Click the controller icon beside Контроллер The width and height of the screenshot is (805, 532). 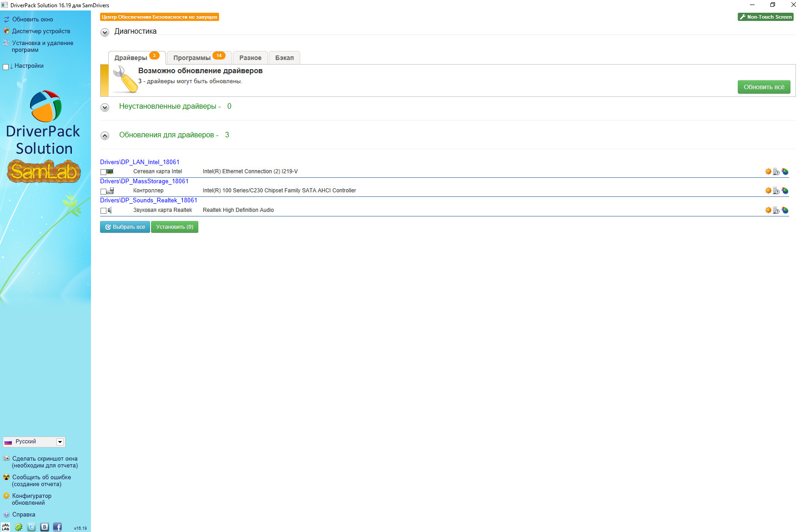[111, 191]
